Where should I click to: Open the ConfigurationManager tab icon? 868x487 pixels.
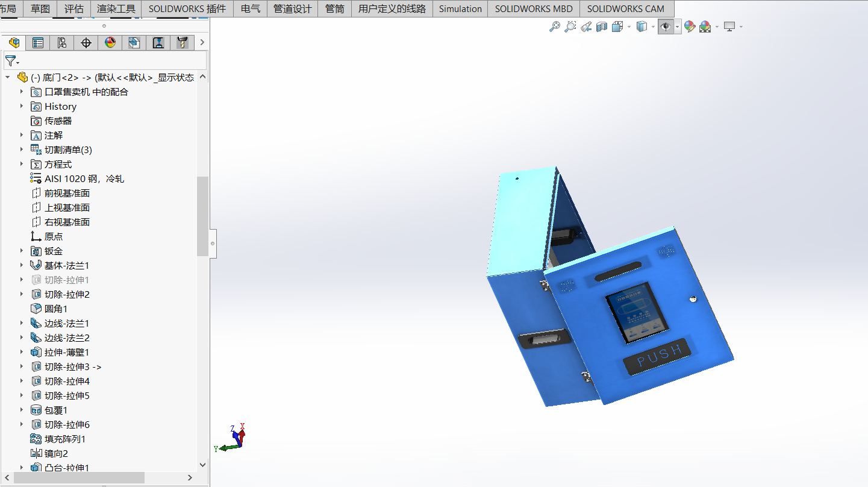(61, 43)
